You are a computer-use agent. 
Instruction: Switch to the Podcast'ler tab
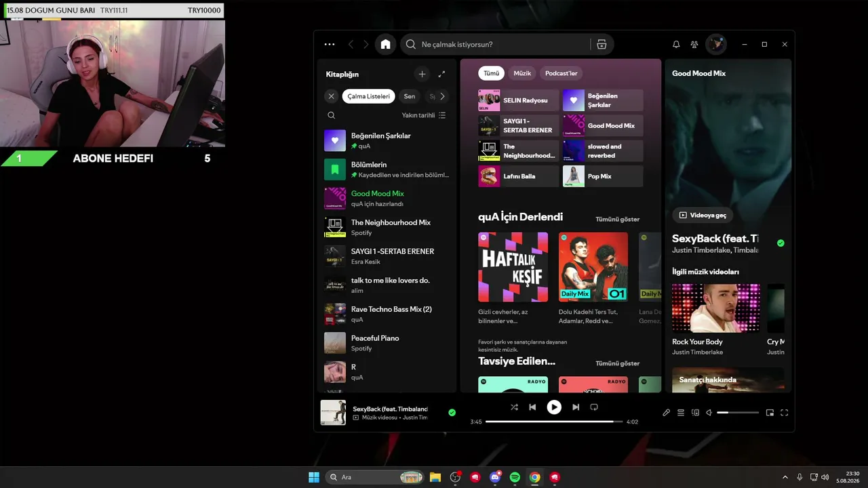pos(561,73)
